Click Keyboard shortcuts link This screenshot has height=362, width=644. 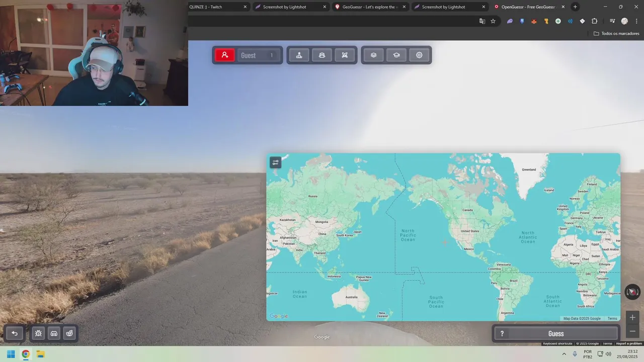pyautogui.click(x=557, y=343)
